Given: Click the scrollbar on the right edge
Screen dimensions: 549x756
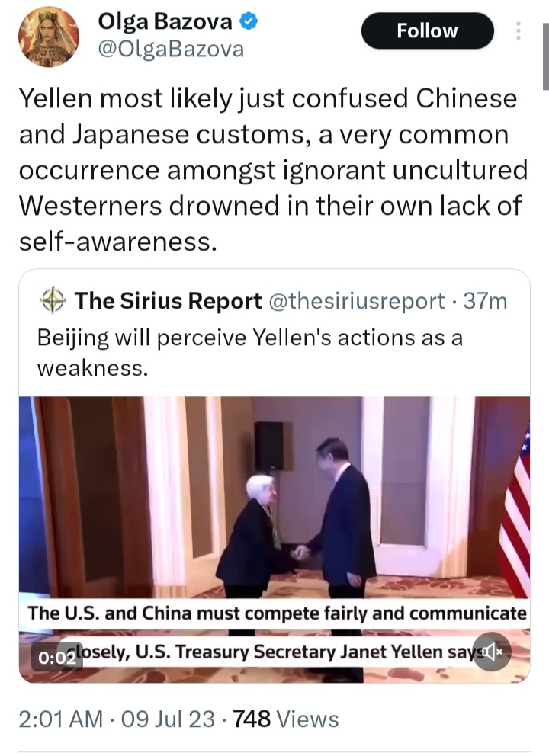Looking at the screenshot, I should [545, 57].
